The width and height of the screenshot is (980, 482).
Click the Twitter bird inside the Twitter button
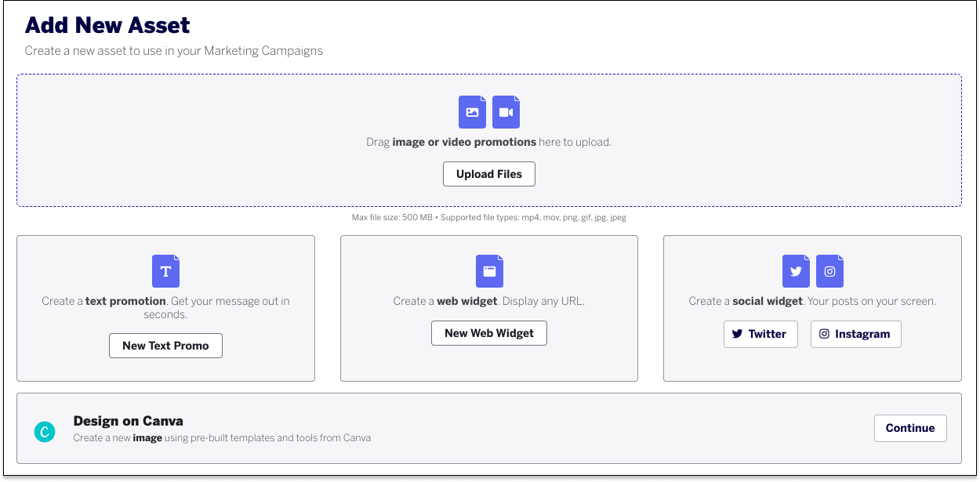tap(737, 334)
